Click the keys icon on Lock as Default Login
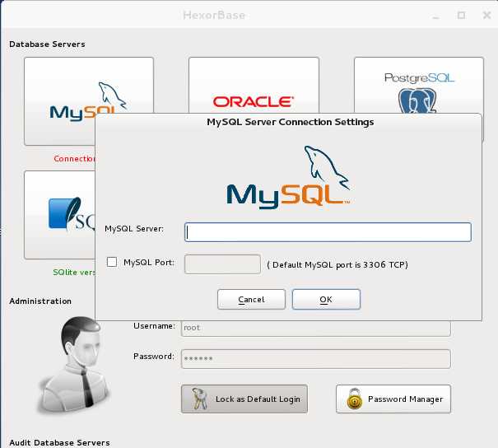 199,399
